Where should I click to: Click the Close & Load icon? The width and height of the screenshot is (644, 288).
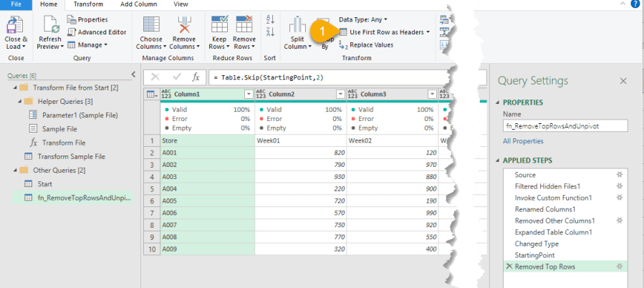click(x=16, y=25)
